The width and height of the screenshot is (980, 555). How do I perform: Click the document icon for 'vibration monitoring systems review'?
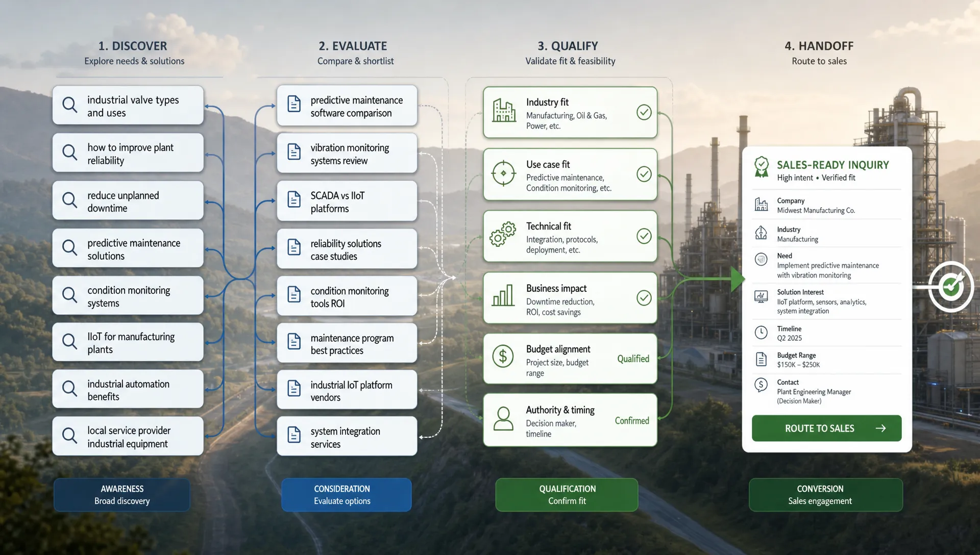pyautogui.click(x=294, y=152)
